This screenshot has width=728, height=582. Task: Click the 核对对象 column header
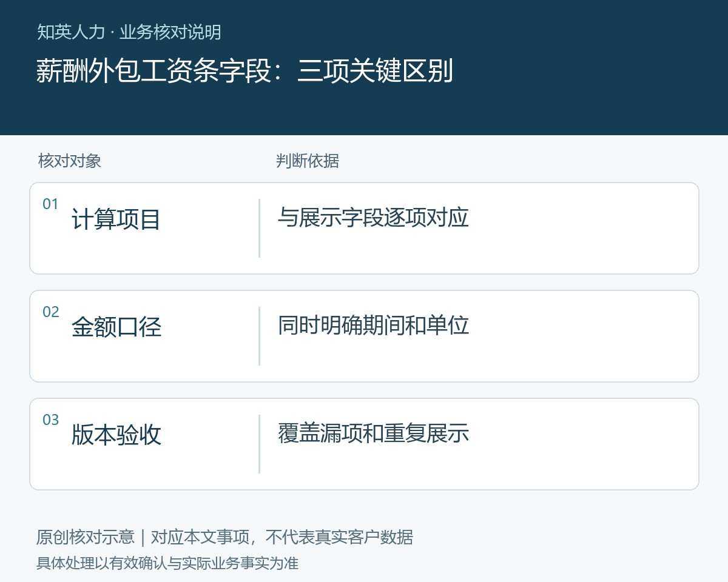coord(69,161)
